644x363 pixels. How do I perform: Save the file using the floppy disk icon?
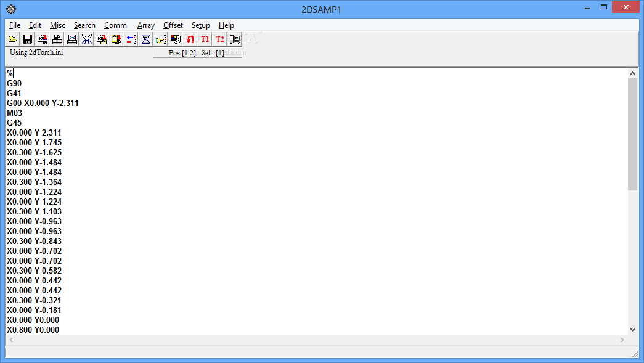tap(28, 39)
